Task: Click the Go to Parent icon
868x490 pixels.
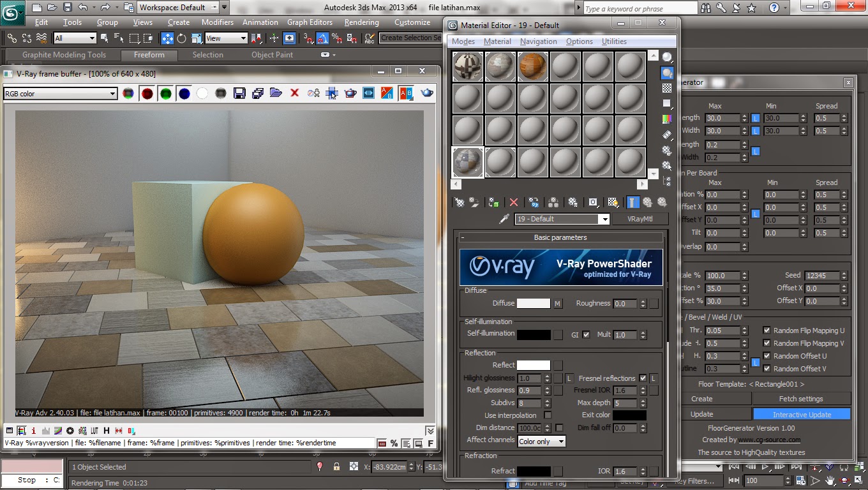Action: [647, 202]
